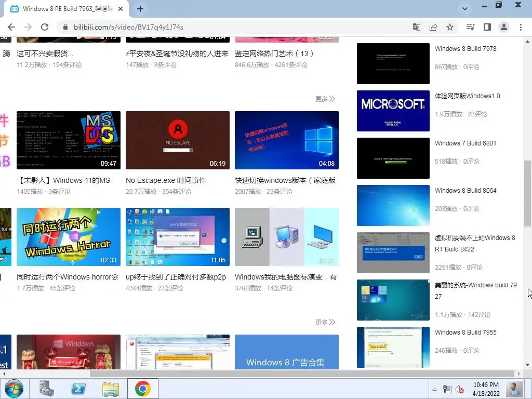Click the Windows 8 广告合集 thumbnail
The width and height of the screenshot is (532, 399).
287,352
